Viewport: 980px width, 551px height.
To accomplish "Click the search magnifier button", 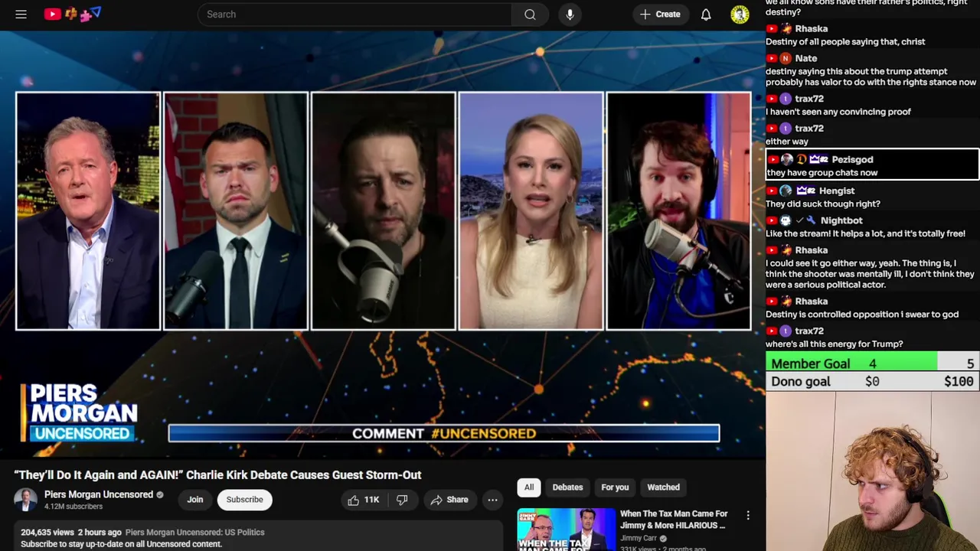I will tap(530, 14).
